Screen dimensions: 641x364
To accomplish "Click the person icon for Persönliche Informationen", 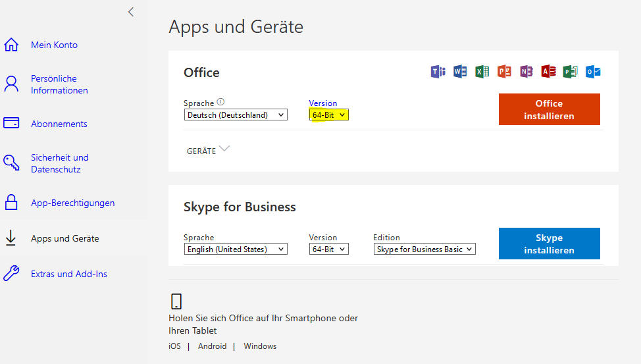I will (11, 84).
